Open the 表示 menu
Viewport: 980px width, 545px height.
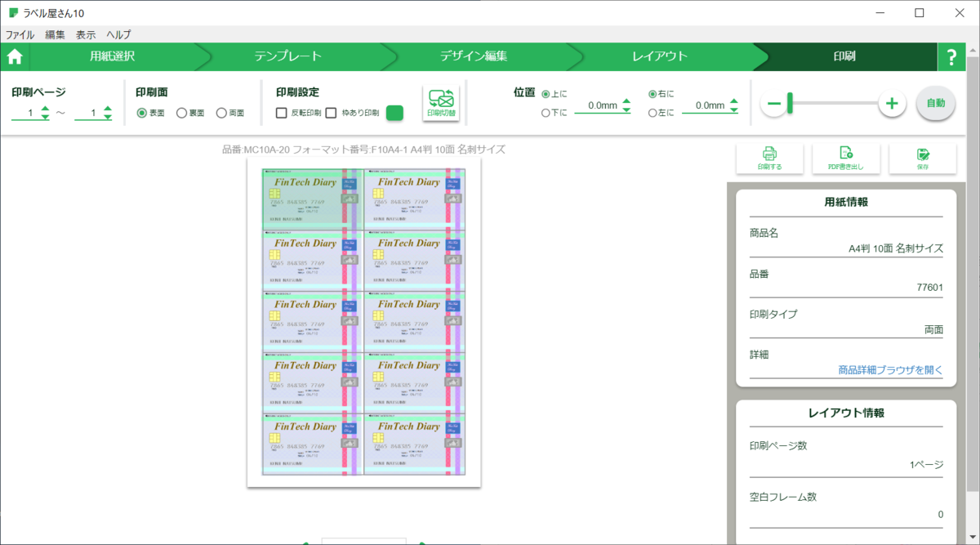coord(85,34)
